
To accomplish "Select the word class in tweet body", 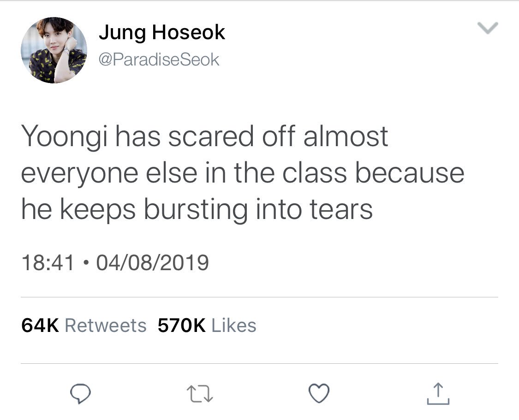I will coord(315,173).
